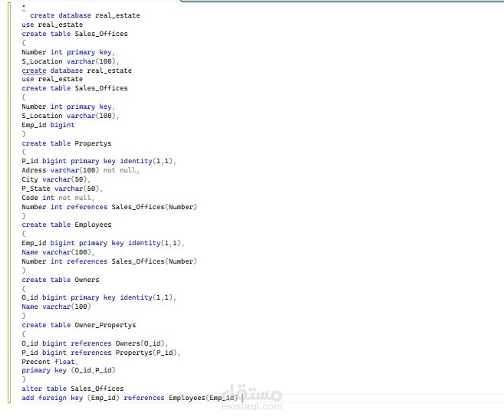The width and height of the screenshot is (504, 420).
Task: Click the "create table Propertys" line
Action: click(x=67, y=143)
